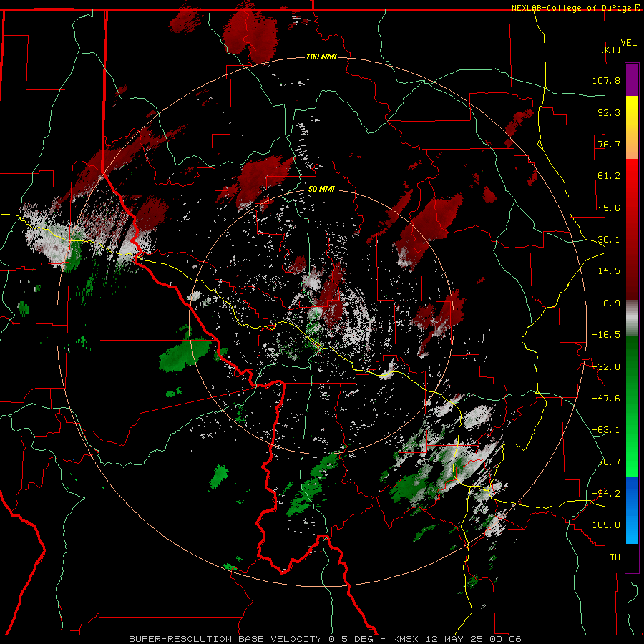Click the 100 NMI range ring label

click(x=321, y=57)
